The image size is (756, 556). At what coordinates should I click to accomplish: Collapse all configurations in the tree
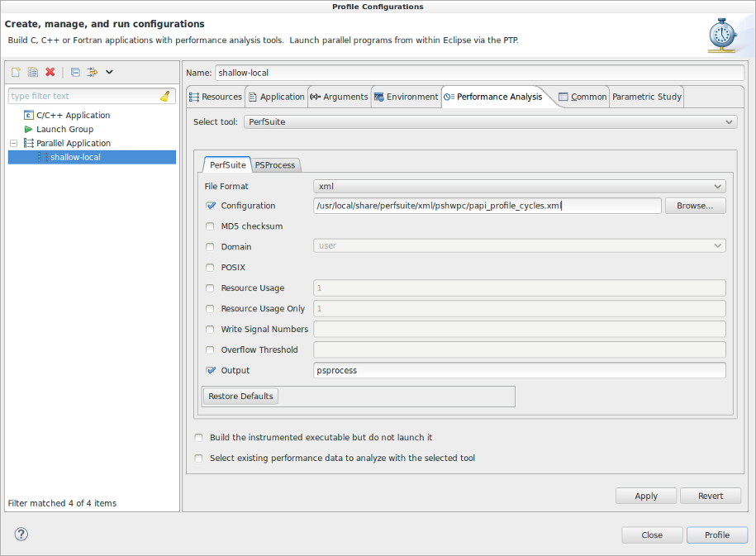tap(75, 73)
